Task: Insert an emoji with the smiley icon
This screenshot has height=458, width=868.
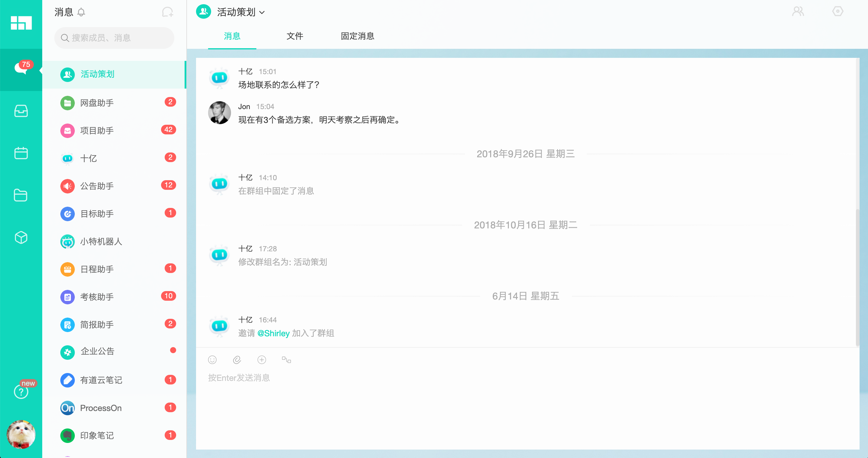Action: 212,360
